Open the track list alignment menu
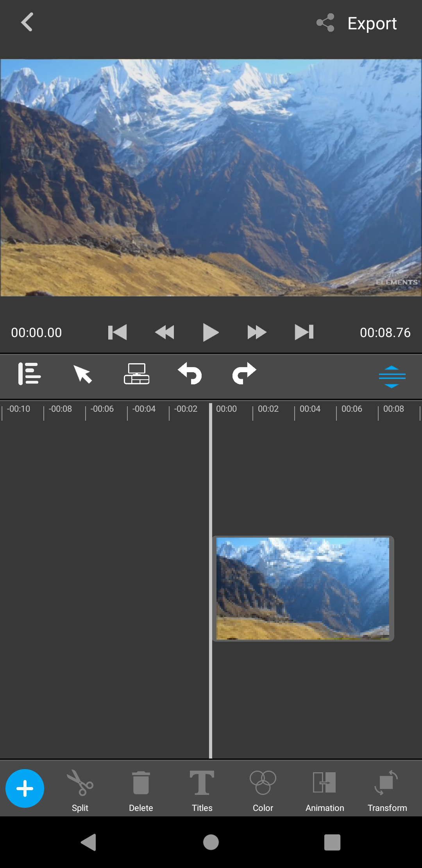The width and height of the screenshot is (422, 868). [x=29, y=374]
